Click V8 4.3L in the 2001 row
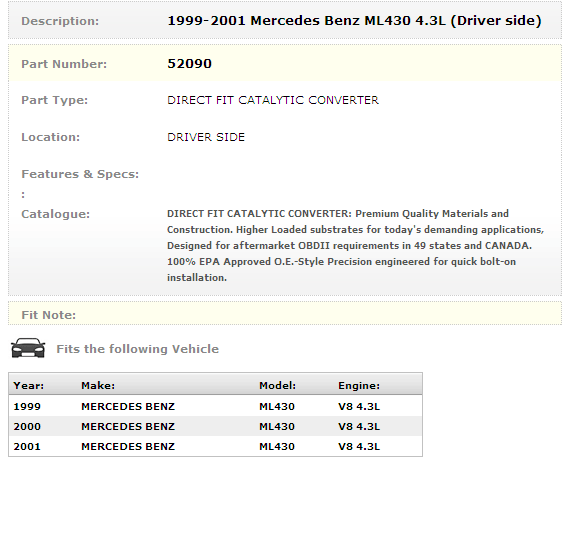 tap(359, 446)
